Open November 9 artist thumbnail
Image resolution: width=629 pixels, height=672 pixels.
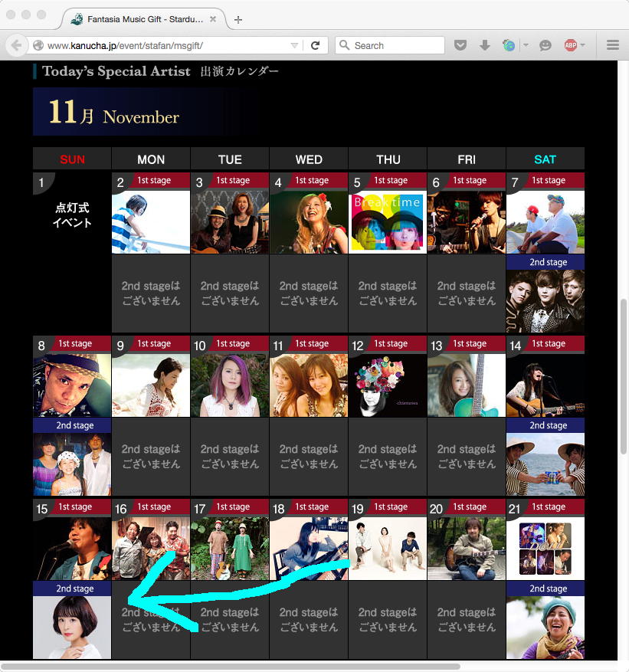pos(151,385)
